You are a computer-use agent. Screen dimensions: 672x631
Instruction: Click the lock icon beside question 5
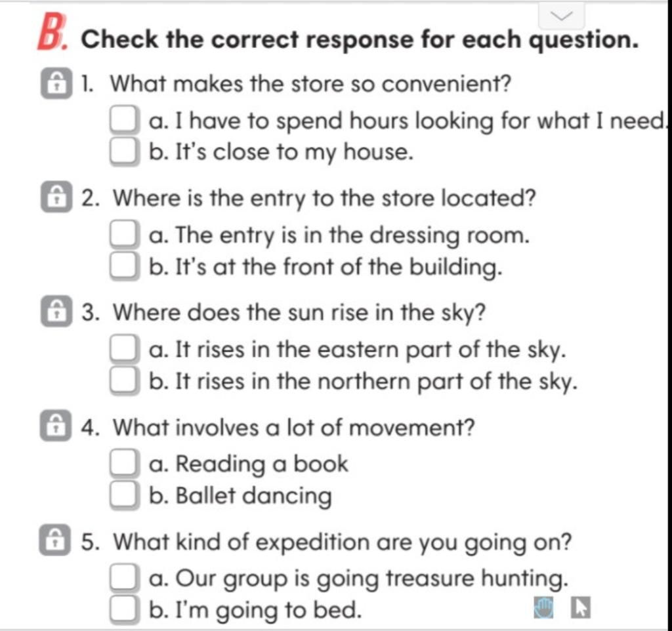56,542
